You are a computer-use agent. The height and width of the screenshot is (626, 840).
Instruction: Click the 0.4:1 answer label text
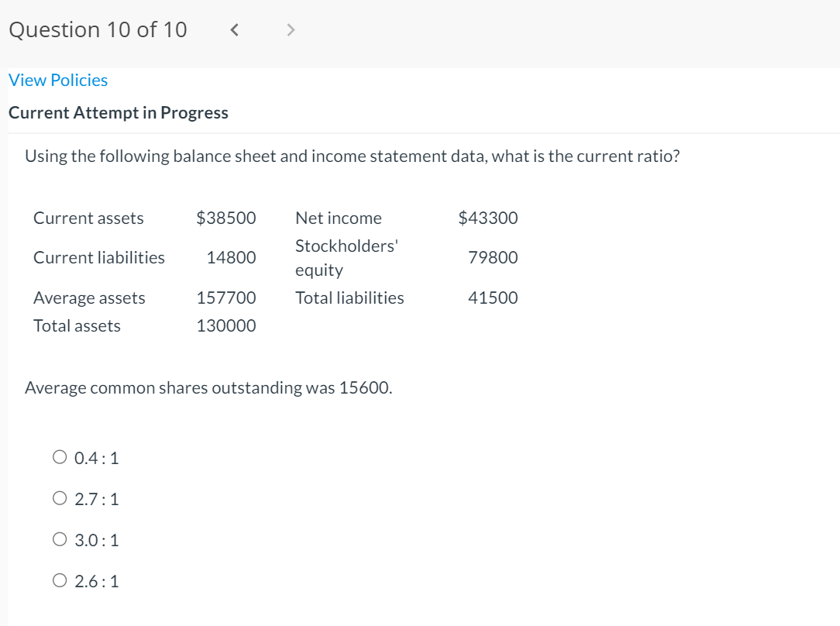click(x=96, y=458)
